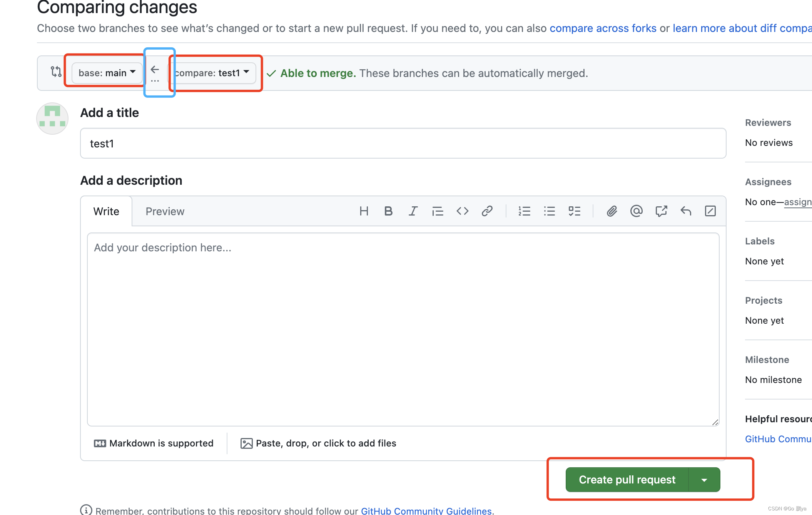Screen dimensions: 812x515
Task: Click the green checkmark merge status icon
Action: (271, 73)
